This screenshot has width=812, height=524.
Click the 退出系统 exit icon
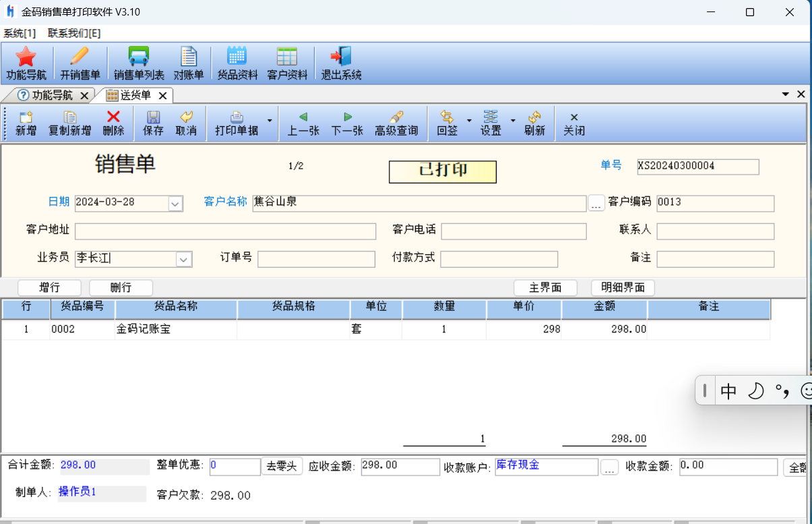(x=341, y=58)
